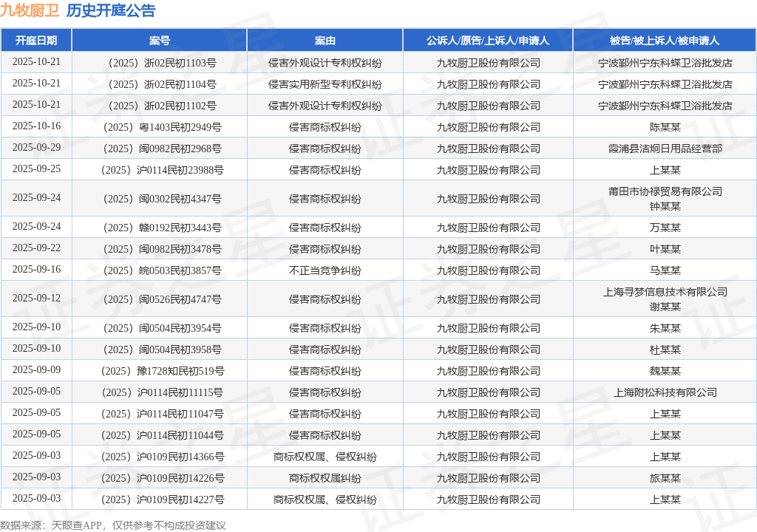Click defendant 莆田市协禄贸易有限公司
Viewport: 757px width, 532px height.
pyautogui.click(x=665, y=191)
